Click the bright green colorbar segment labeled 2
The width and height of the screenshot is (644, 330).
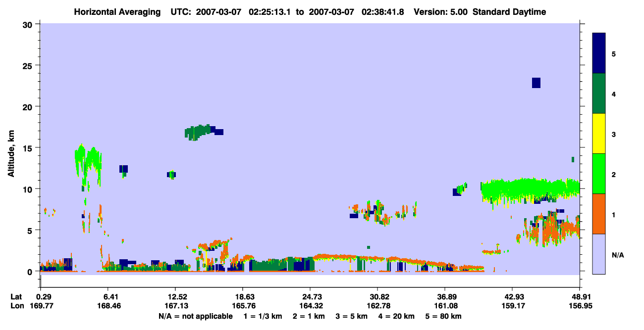[599, 173]
